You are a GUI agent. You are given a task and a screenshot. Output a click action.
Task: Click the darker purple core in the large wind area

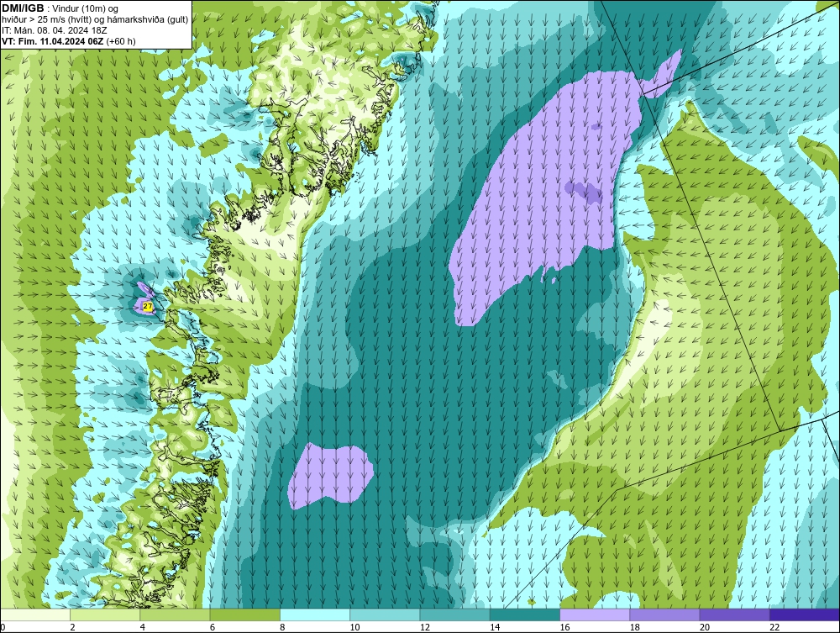pos(584,193)
